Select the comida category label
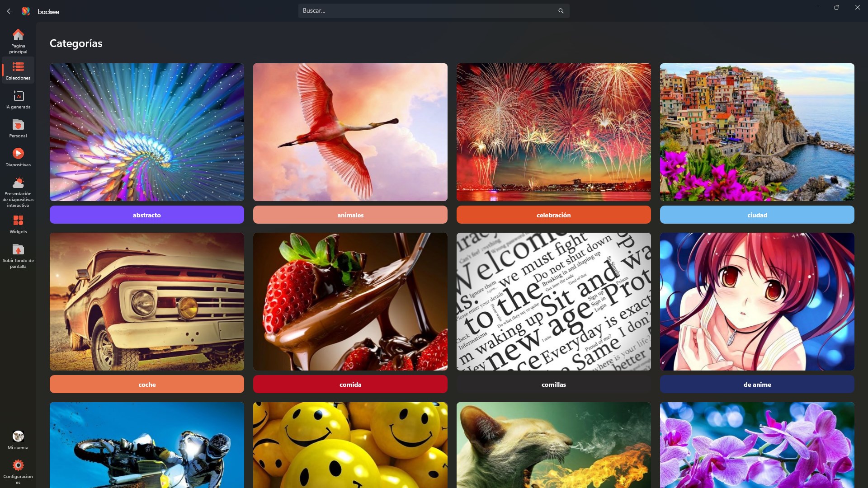868x488 pixels. (350, 385)
